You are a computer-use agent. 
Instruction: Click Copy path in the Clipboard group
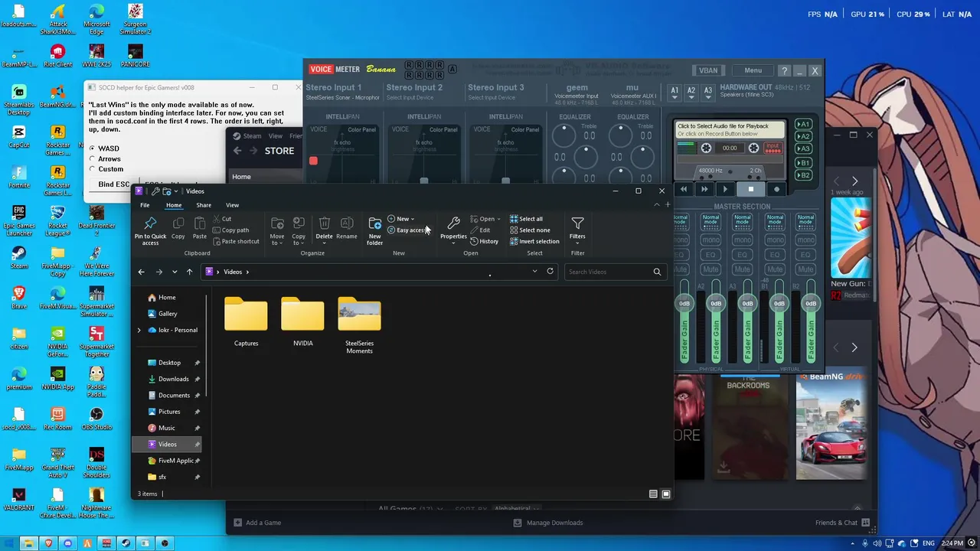tap(230, 230)
